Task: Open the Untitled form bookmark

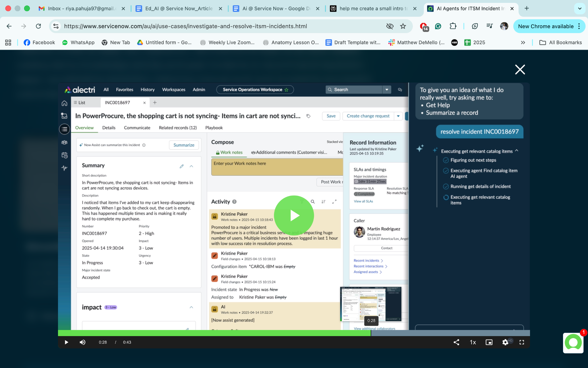Action: click(165, 43)
